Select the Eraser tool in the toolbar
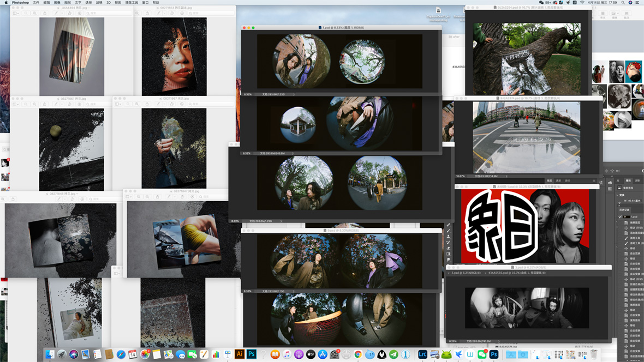 click(449, 248)
